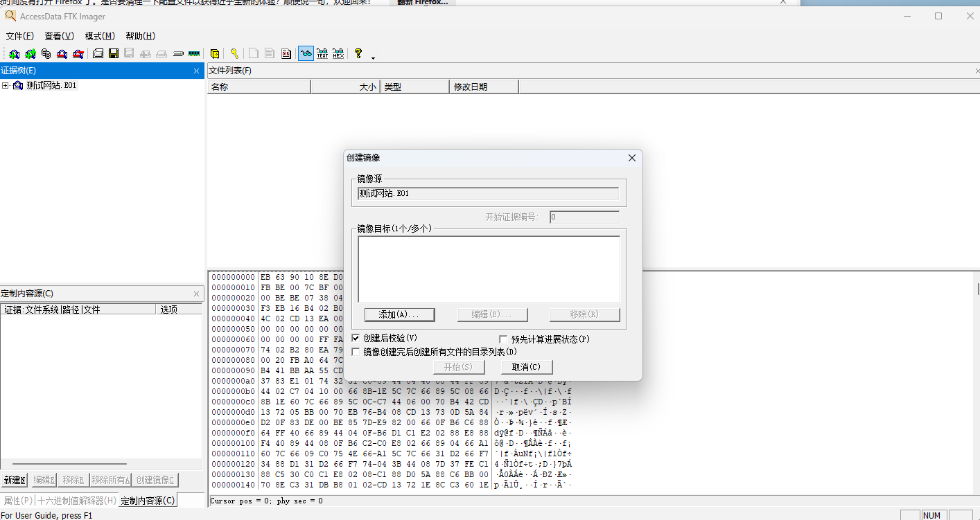This screenshot has width=980, height=520.
Task: Open the 文件(F) menu
Action: (20, 36)
